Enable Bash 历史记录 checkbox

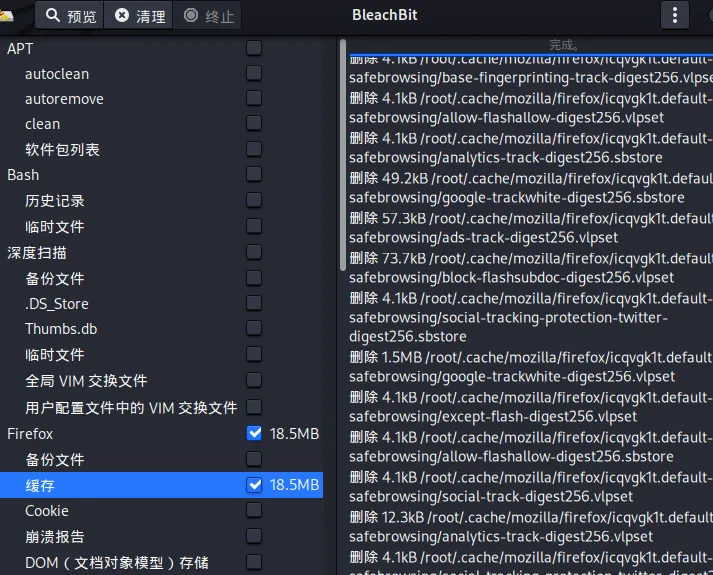pyautogui.click(x=254, y=200)
